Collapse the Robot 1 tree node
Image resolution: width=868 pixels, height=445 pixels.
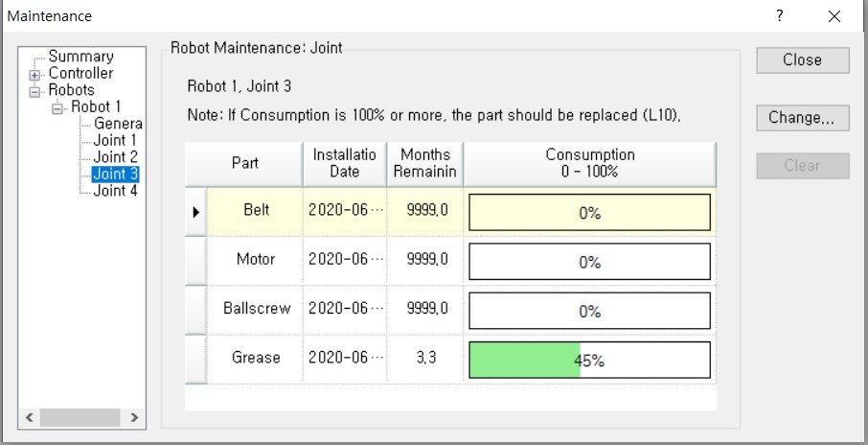coord(57,107)
